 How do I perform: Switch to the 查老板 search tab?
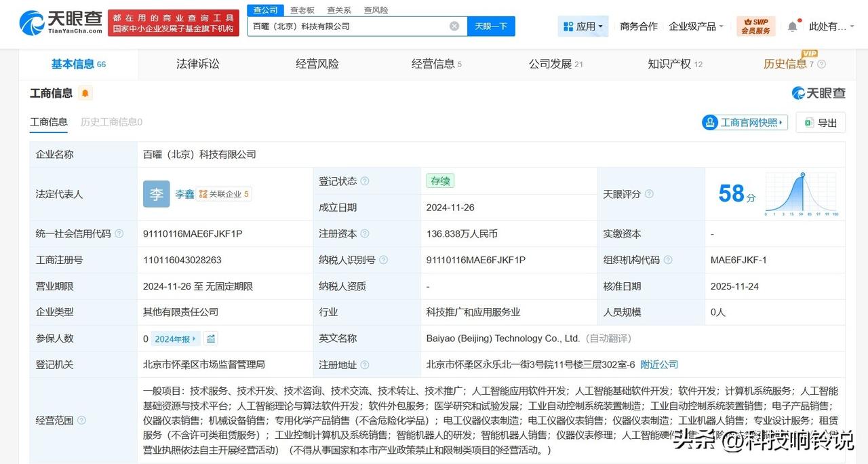[x=302, y=9]
